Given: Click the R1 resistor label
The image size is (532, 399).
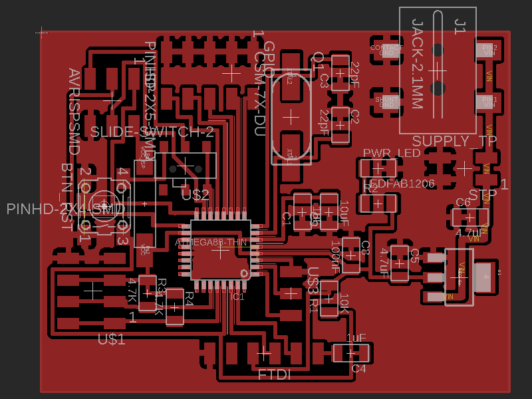Looking at the screenshot, I should pos(313,305).
